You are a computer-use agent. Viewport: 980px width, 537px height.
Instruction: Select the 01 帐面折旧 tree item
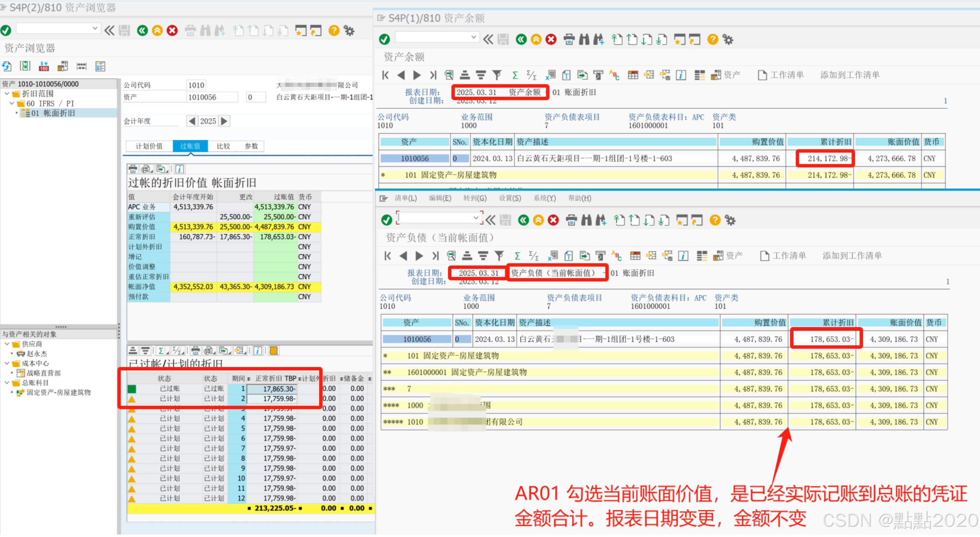click(53, 113)
